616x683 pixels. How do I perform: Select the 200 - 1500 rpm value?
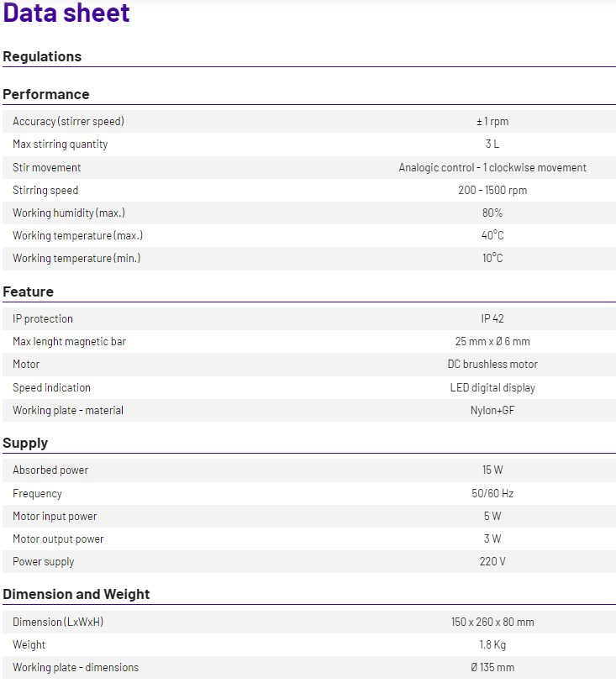tap(492, 190)
